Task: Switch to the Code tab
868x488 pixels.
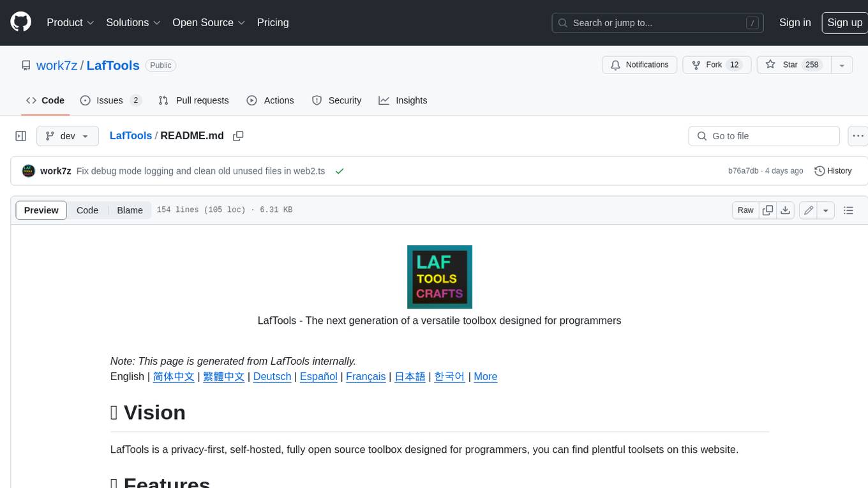Action: (45, 100)
